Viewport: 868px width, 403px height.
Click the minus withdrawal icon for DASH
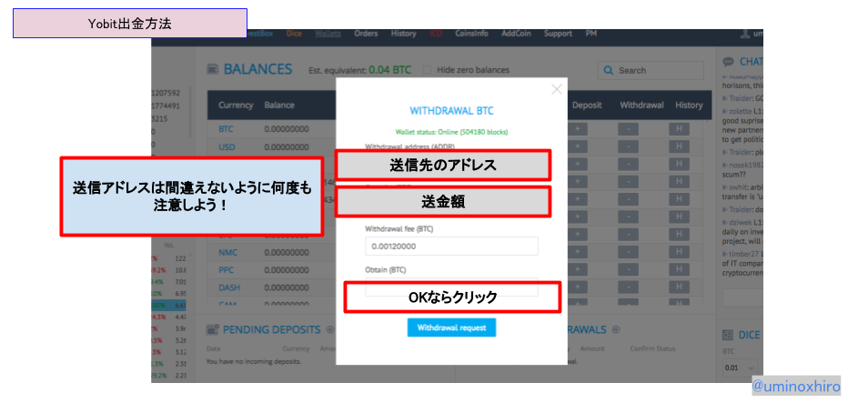tap(628, 287)
